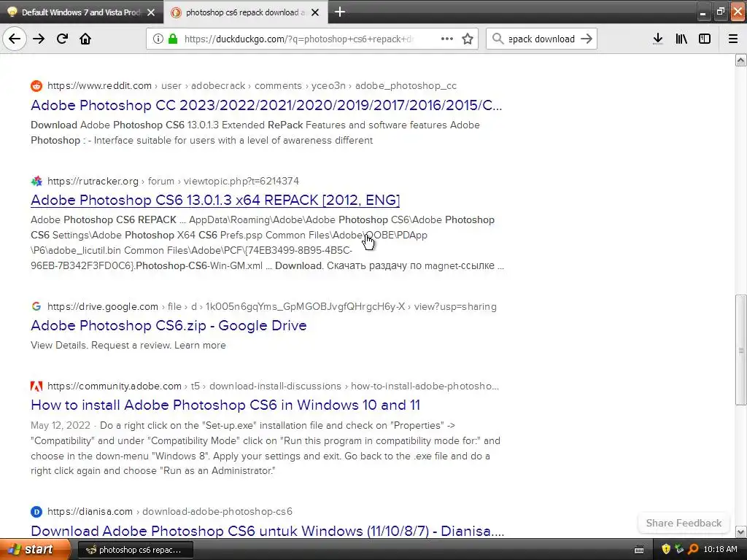747x560 pixels.
Task: Click the rutracker favicon icon
Action: (x=36, y=181)
